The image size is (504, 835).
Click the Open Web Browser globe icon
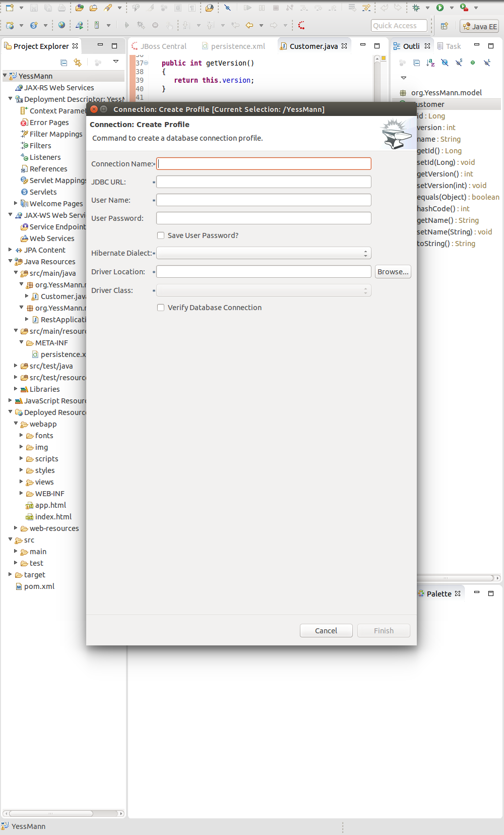pos(61,25)
